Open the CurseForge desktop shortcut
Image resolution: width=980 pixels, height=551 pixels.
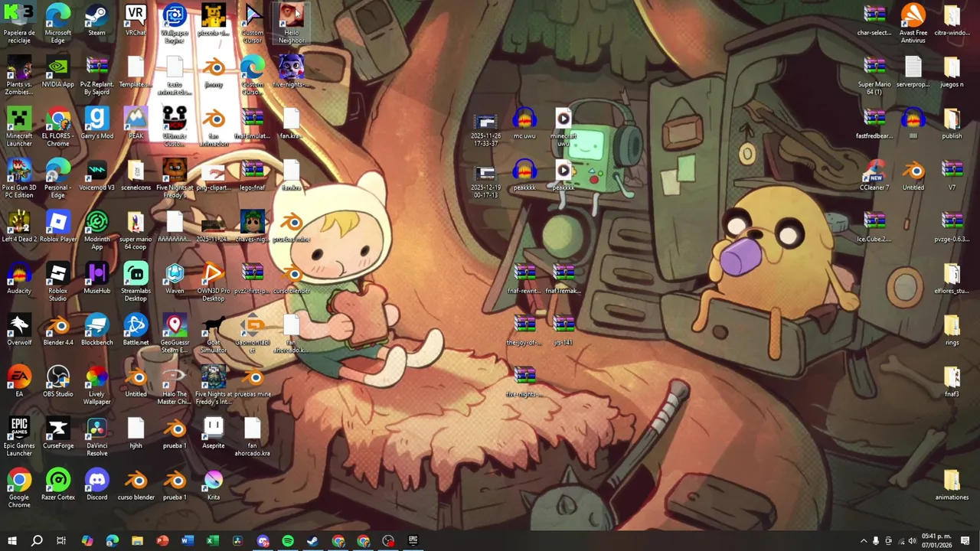click(x=58, y=433)
